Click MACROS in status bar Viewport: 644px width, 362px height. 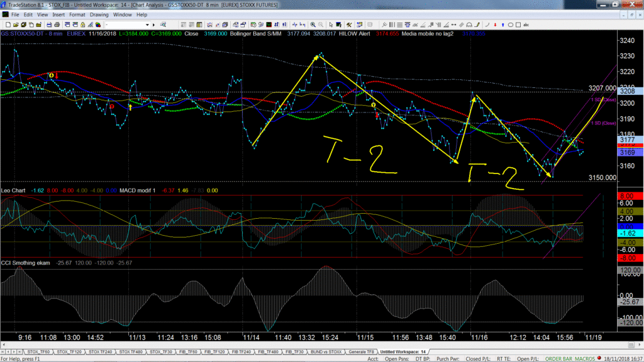[x=584, y=359]
